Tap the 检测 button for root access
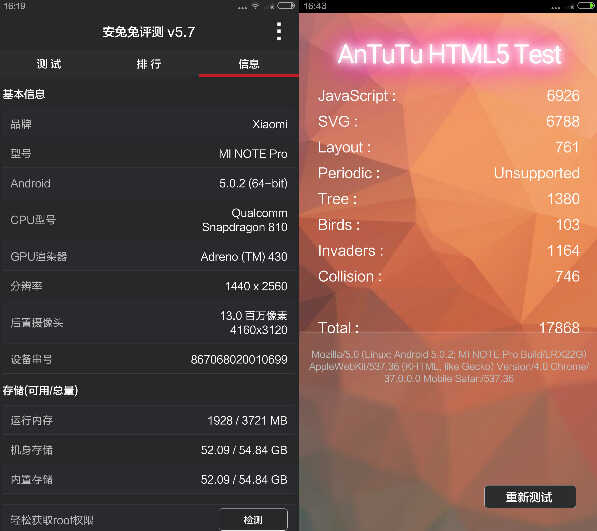Viewport: 597px width, 531px height. pyautogui.click(x=254, y=519)
